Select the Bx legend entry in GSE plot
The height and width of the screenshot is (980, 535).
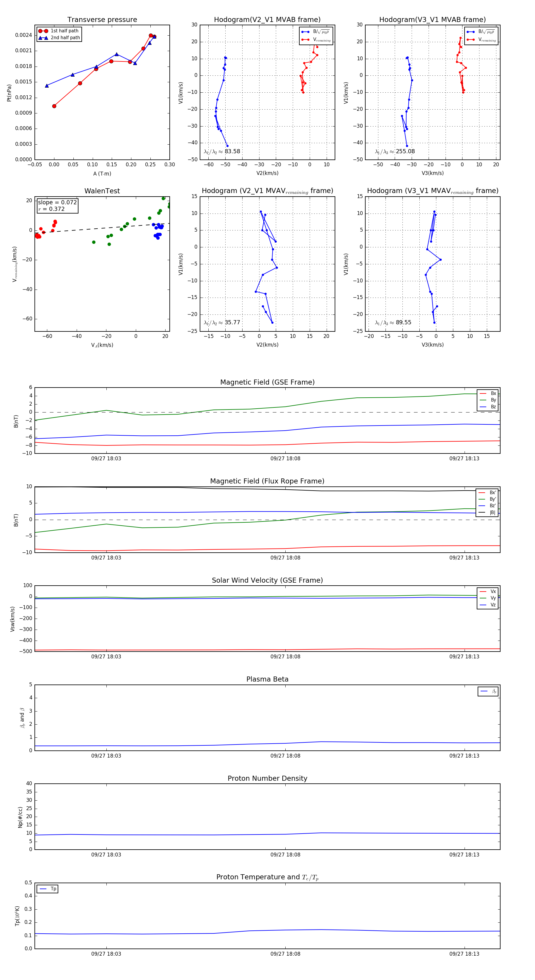[x=488, y=393]
